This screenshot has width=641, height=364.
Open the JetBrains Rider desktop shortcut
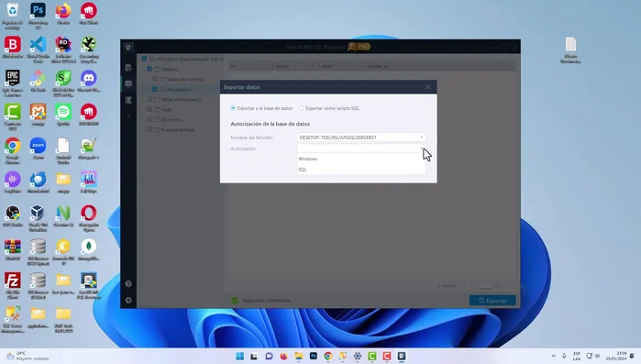(x=63, y=50)
